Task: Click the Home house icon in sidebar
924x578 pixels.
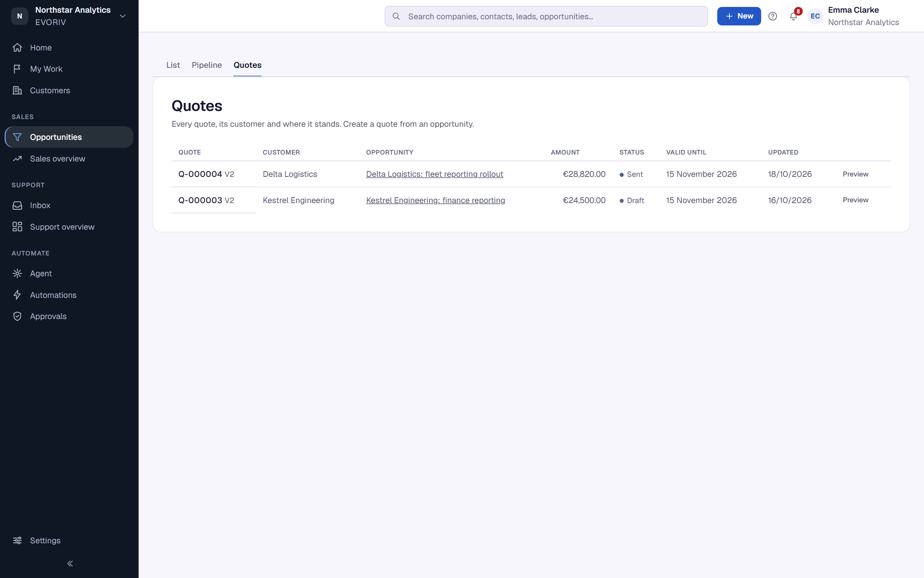Action: 17,47
